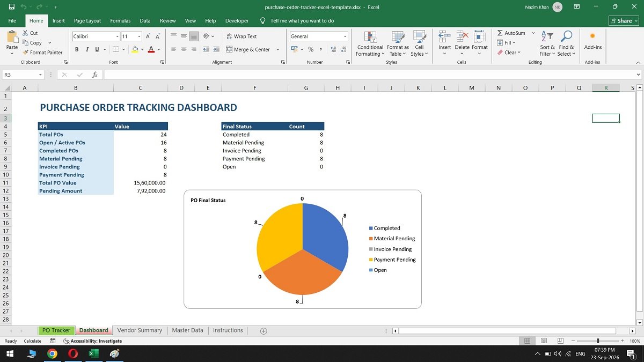This screenshot has height=362, width=644.
Task: Open the General number format dropdown
Action: click(x=345, y=36)
